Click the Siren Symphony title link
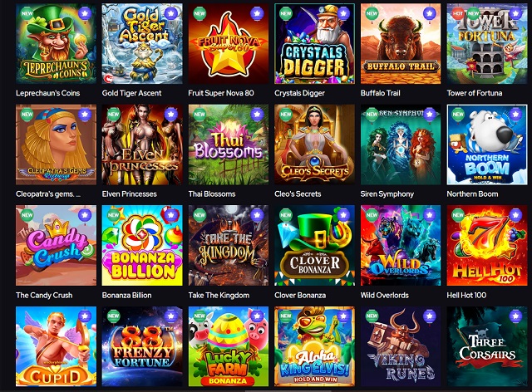 tap(387, 194)
